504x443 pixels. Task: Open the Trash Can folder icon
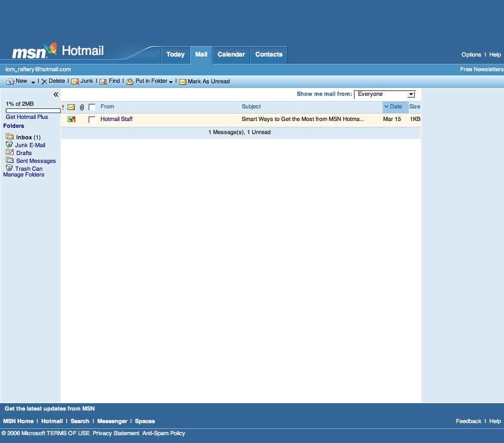[9, 168]
